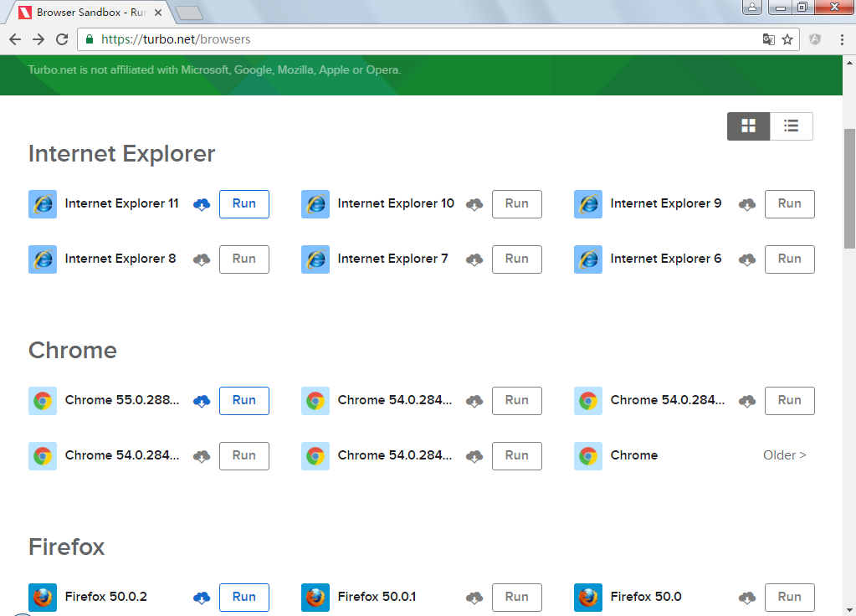
Task: Switch to list view layout
Action: (791, 126)
